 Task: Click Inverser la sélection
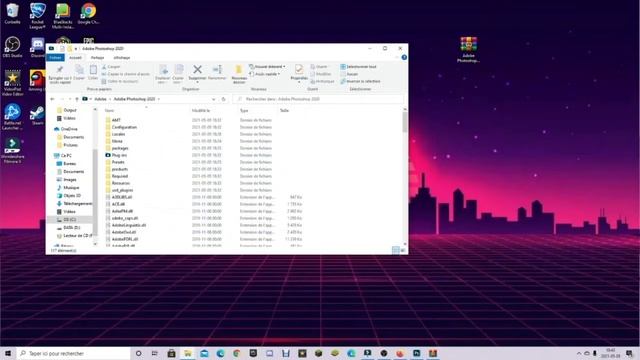tap(360, 81)
